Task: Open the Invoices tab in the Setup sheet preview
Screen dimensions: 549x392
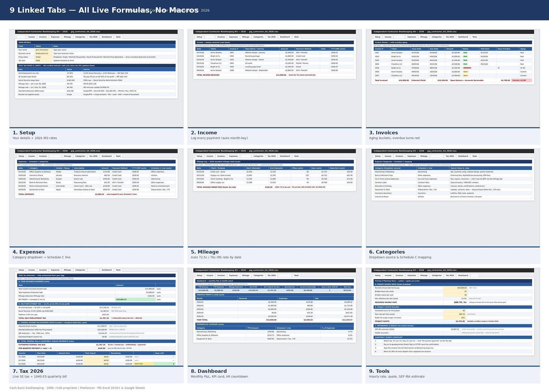Action: click(43, 37)
